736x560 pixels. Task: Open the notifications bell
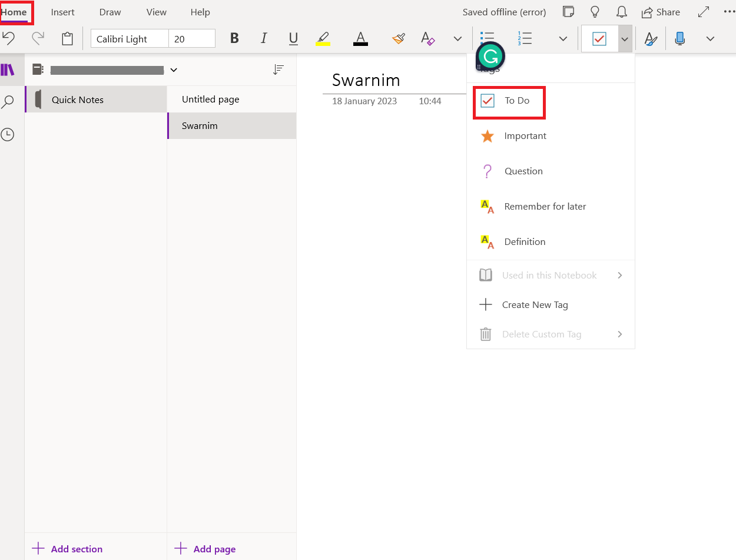point(621,12)
